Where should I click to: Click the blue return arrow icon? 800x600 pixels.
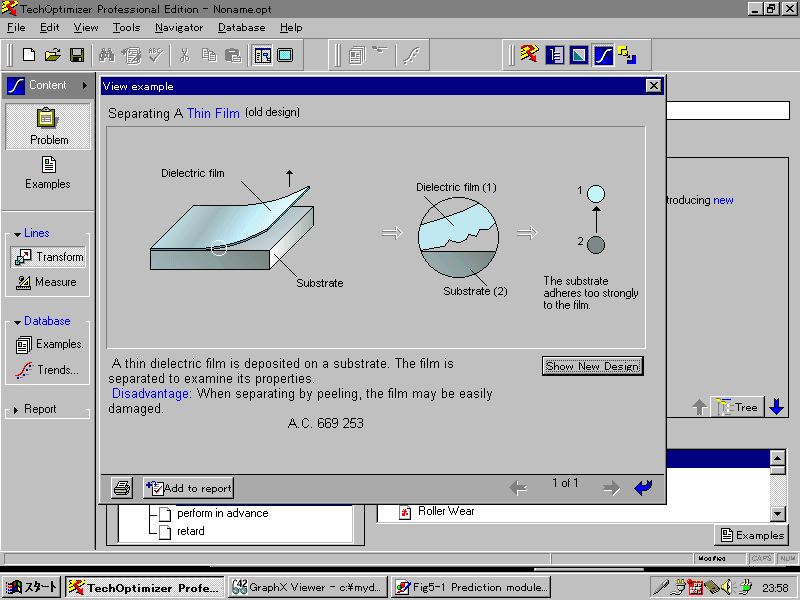coord(643,488)
